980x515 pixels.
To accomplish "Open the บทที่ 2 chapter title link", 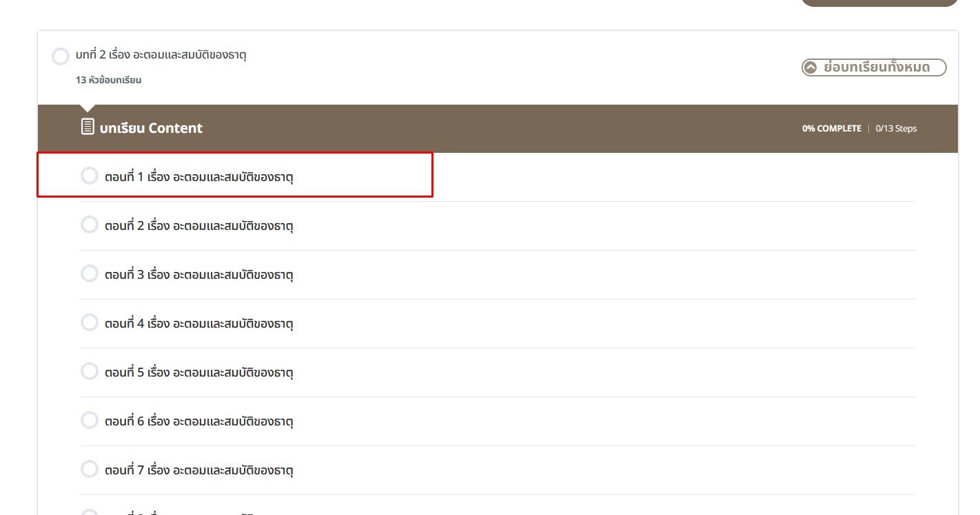I will pos(161,55).
